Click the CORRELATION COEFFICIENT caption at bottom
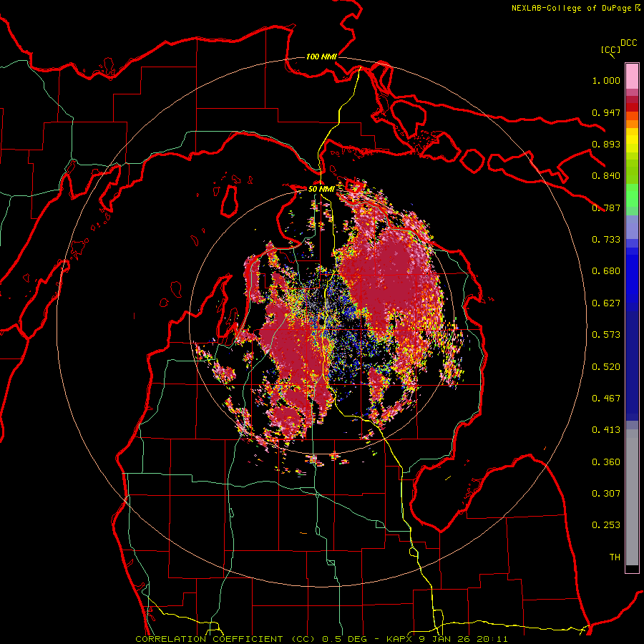 click(x=321, y=639)
